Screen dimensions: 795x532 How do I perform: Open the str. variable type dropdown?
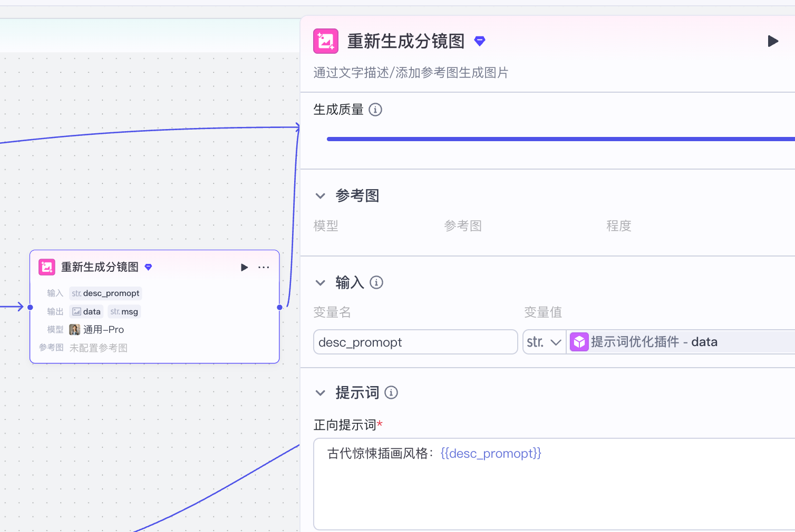(x=544, y=341)
